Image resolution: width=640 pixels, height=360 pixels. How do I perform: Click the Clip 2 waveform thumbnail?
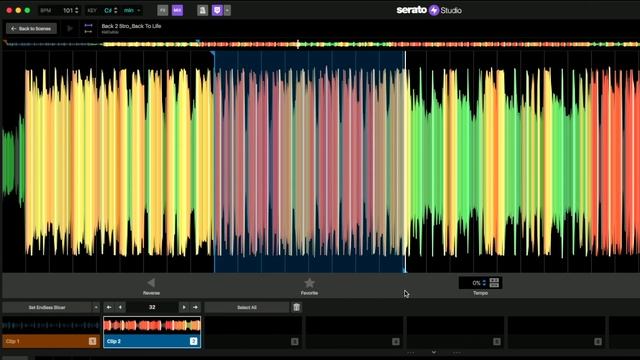pyautogui.click(x=152, y=325)
